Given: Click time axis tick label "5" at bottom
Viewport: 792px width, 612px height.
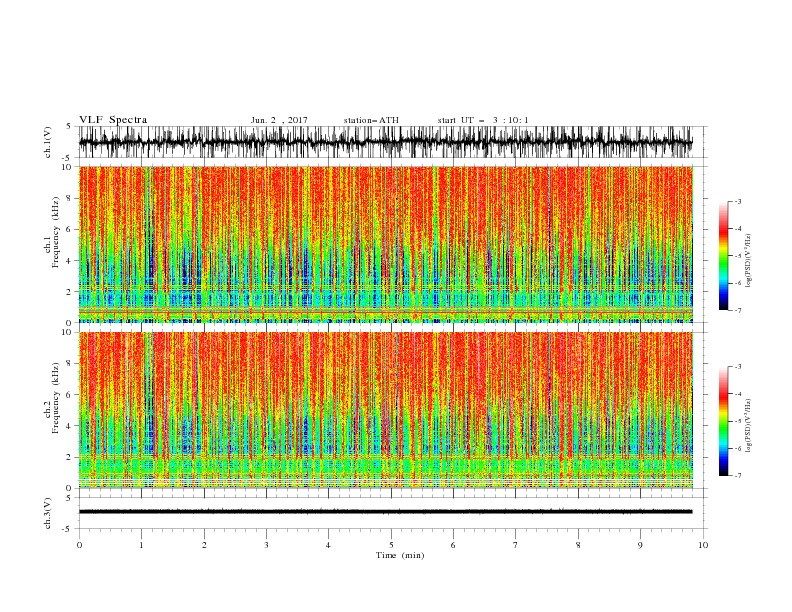Looking at the screenshot, I should click(391, 545).
